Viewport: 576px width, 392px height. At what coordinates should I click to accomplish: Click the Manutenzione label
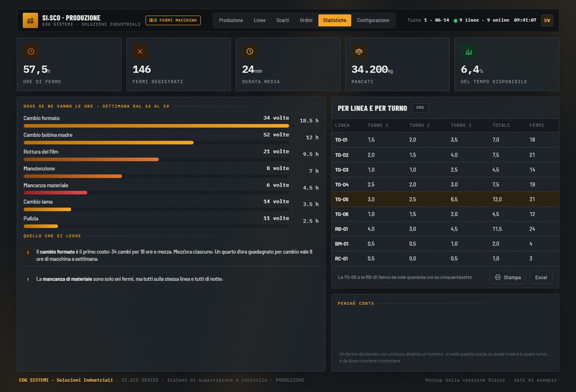[x=39, y=169]
